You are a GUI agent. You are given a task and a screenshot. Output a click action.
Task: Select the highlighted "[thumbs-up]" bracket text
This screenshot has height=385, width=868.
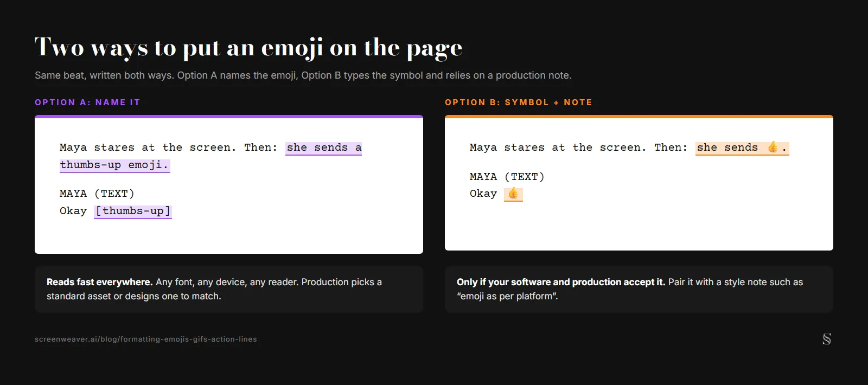(133, 211)
